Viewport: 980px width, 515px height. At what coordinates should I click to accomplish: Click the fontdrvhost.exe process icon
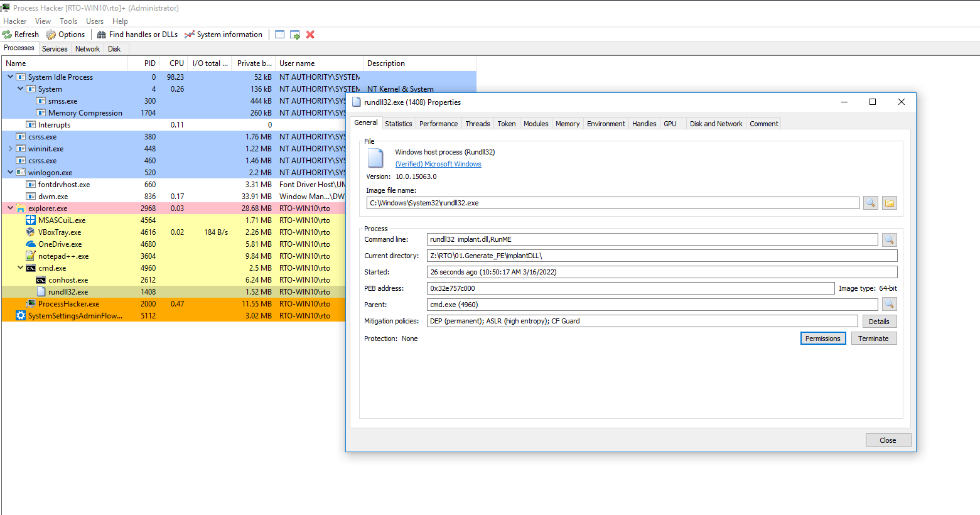point(31,185)
